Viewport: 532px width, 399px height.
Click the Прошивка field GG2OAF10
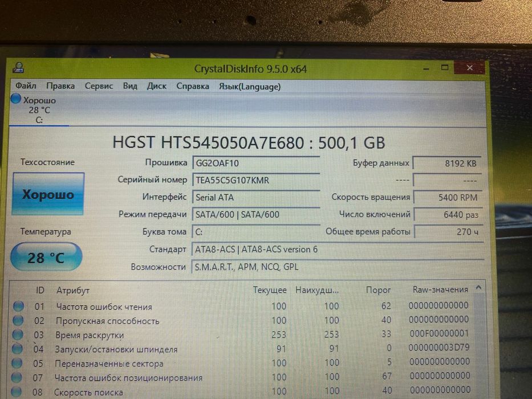(256, 163)
